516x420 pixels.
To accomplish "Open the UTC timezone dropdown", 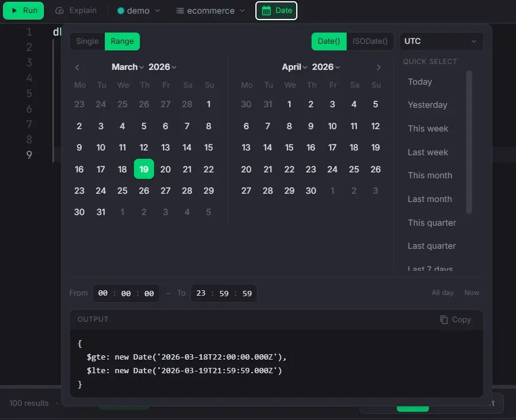I will 441,41.
